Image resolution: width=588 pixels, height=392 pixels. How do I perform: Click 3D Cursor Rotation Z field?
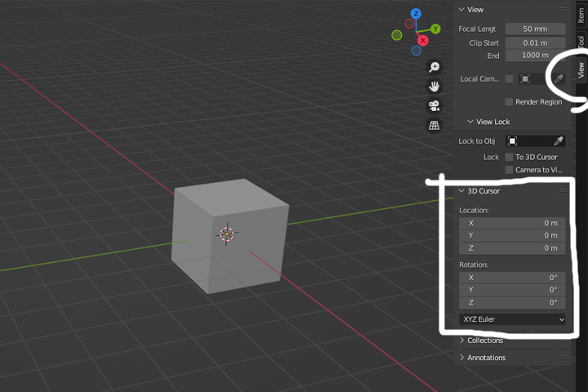[512, 303]
